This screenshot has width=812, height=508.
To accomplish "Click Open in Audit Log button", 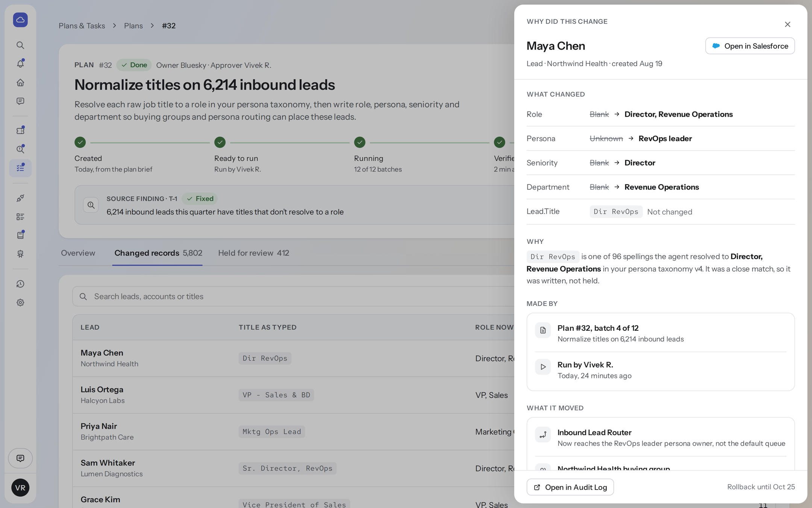I will tap(570, 487).
